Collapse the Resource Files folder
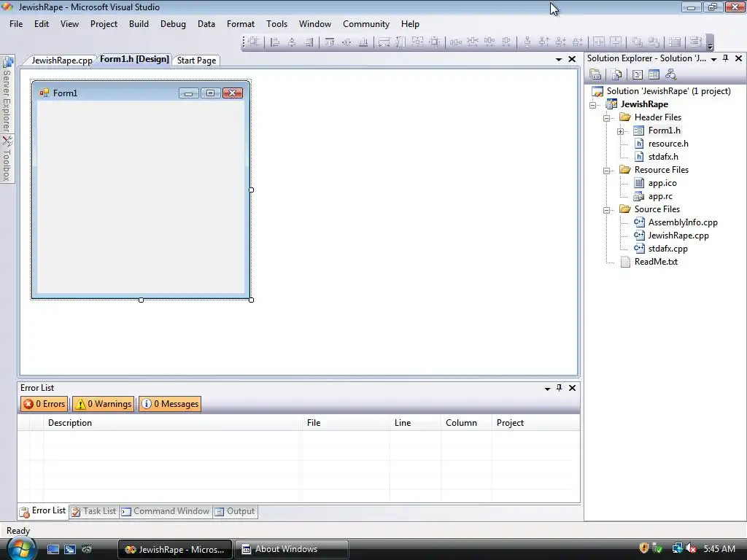This screenshot has height=560, width=747. pyautogui.click(x=607, y=171)
